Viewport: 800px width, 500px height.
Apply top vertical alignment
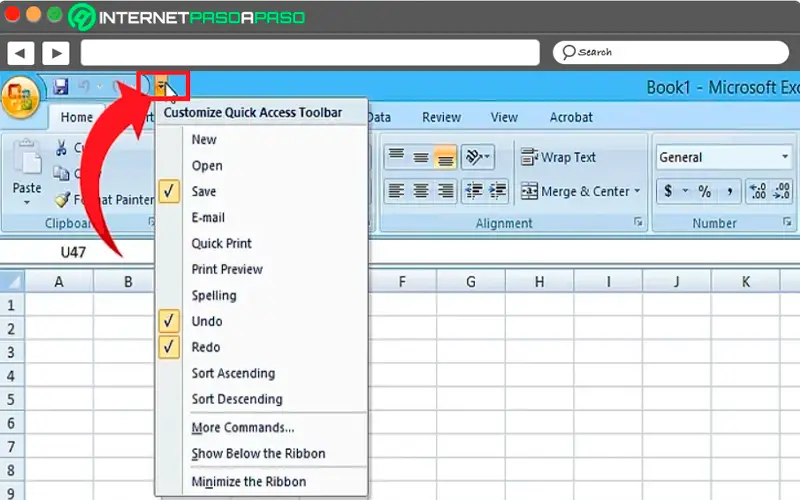(396, 156)
